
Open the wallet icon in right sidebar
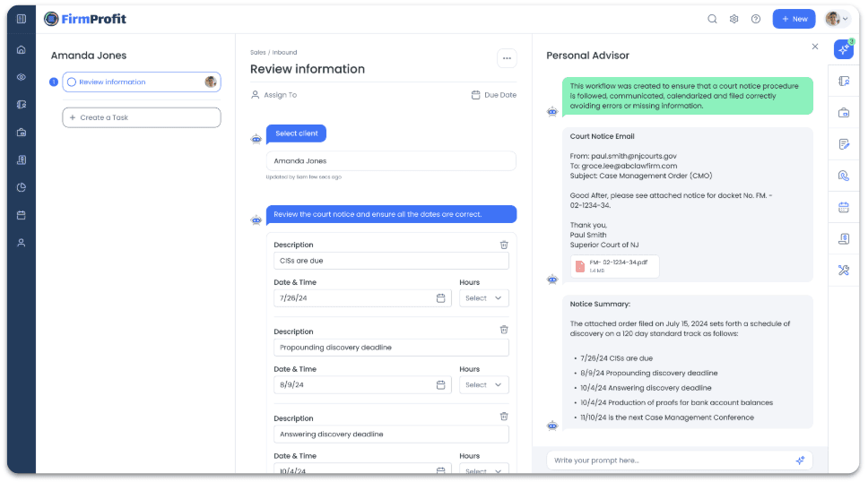843,113
